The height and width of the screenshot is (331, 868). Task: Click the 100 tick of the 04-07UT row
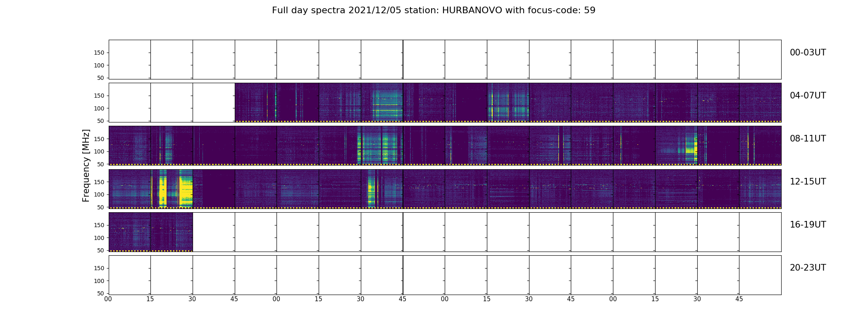pos(99,108)
